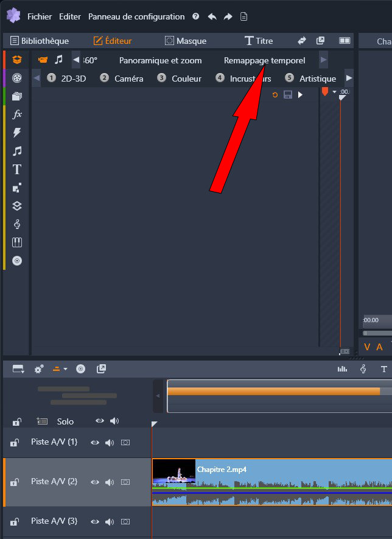The height and width of the screenshot is (539, 392).
Task: Hide video of Piste A/V (1)
Action: coord(95,443)
